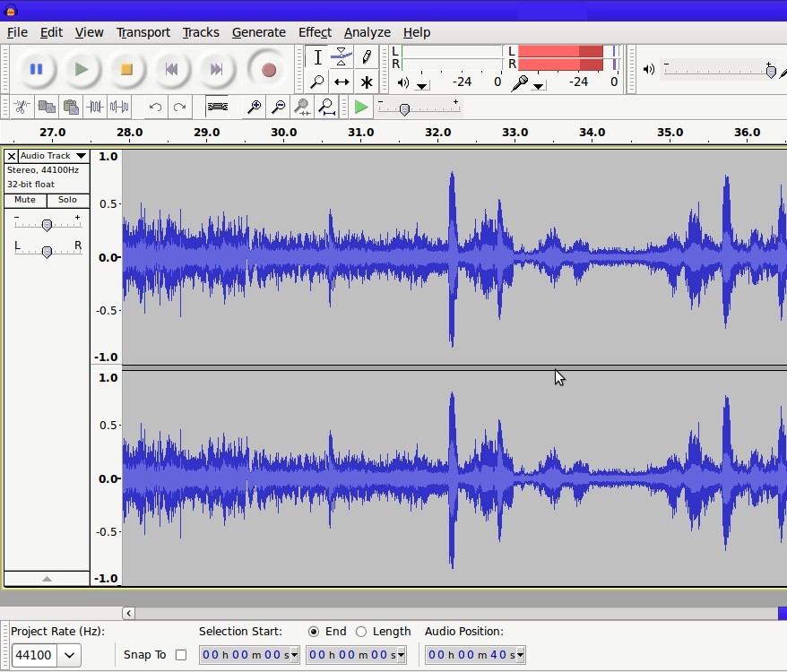Select the Multi-Tool (asterisk) mode
This screenshot has width=787, height=672.
(x=367, y=82)
